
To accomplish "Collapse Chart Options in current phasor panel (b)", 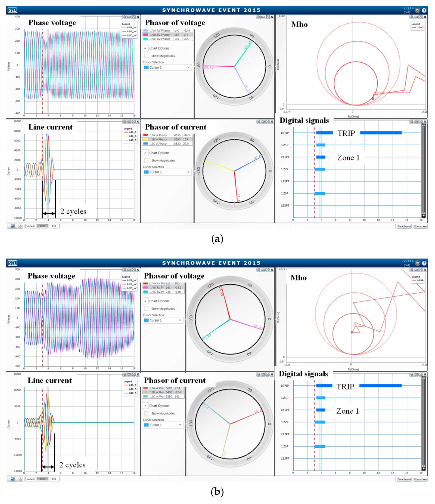I will tap(145, 406).
